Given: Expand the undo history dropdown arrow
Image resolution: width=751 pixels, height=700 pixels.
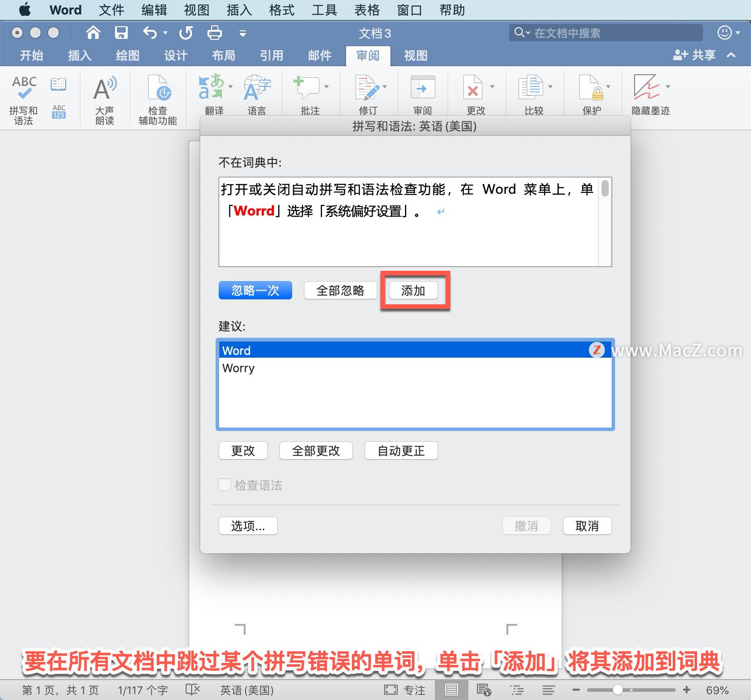Looking at the screenshot, I should (x=165, y=33).
